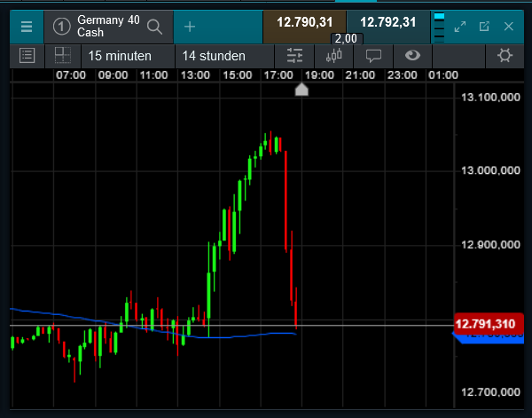Image resolution: width=532 pixels, height=418 pixels.
Task: Click the buy price 12.792,31
Action: [x=388, y=23]
